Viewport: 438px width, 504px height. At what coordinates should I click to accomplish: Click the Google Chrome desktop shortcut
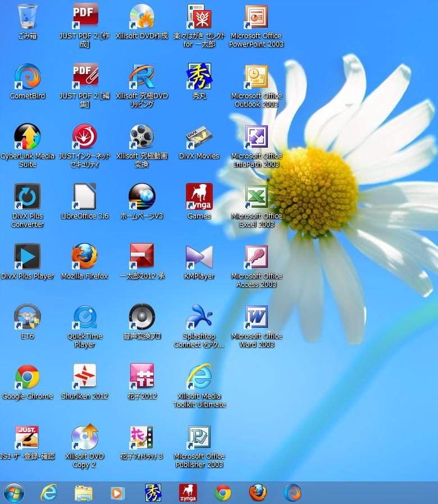pyautogui.click(x=27, y=377)
